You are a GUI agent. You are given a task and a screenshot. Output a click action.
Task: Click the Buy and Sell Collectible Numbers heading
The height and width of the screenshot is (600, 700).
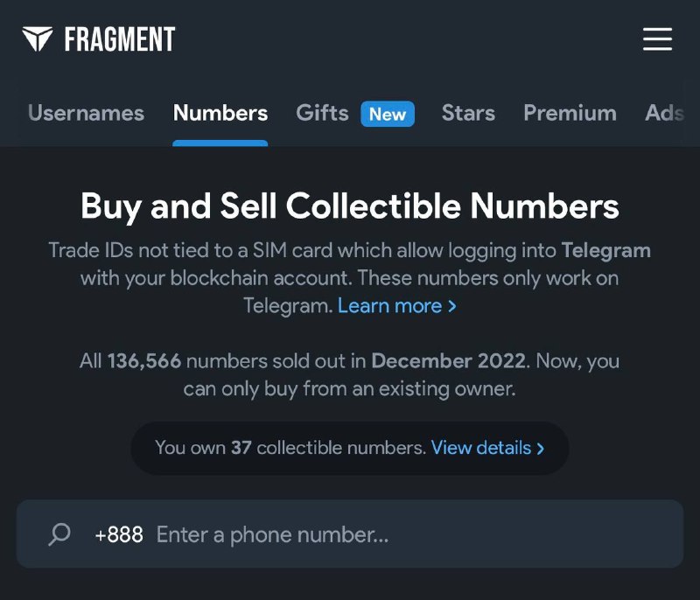(350, 206)
